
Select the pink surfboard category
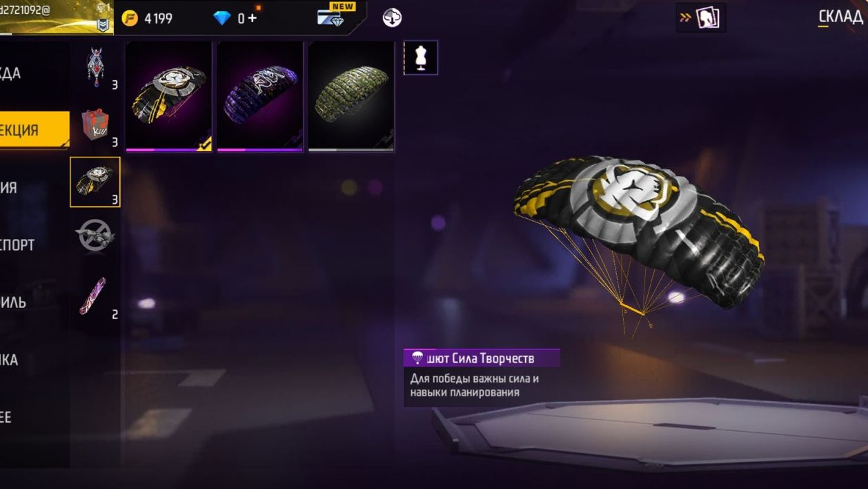(x=95, y=296)
